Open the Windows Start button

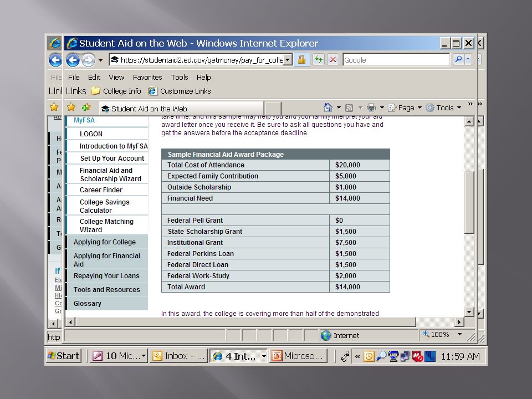pyautogui.click(x=63, y=356)
